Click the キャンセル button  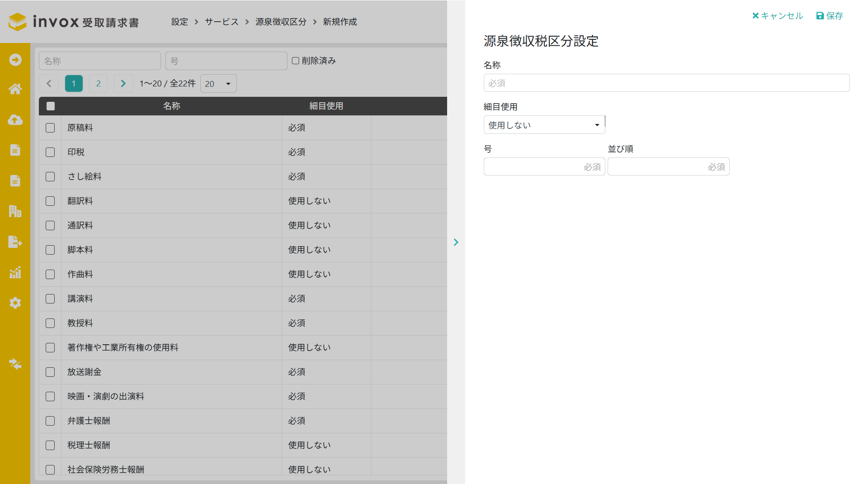point(778,16)
